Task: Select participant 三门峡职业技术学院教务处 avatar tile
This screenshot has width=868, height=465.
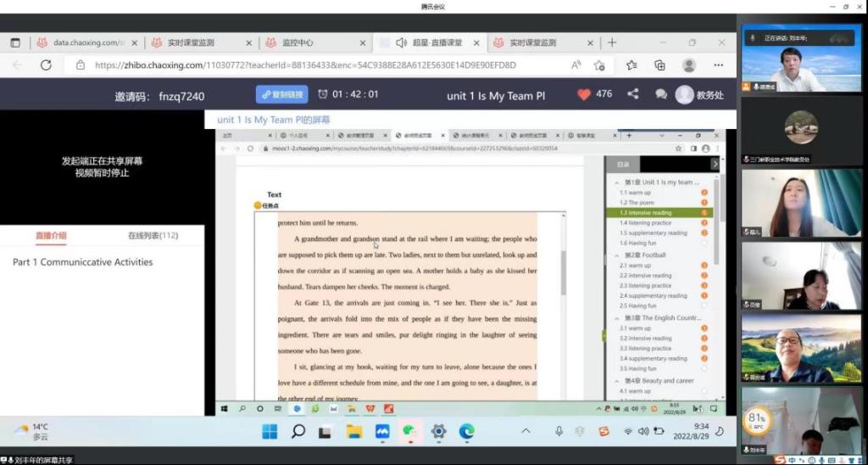Action: click(x=802, y=130)
